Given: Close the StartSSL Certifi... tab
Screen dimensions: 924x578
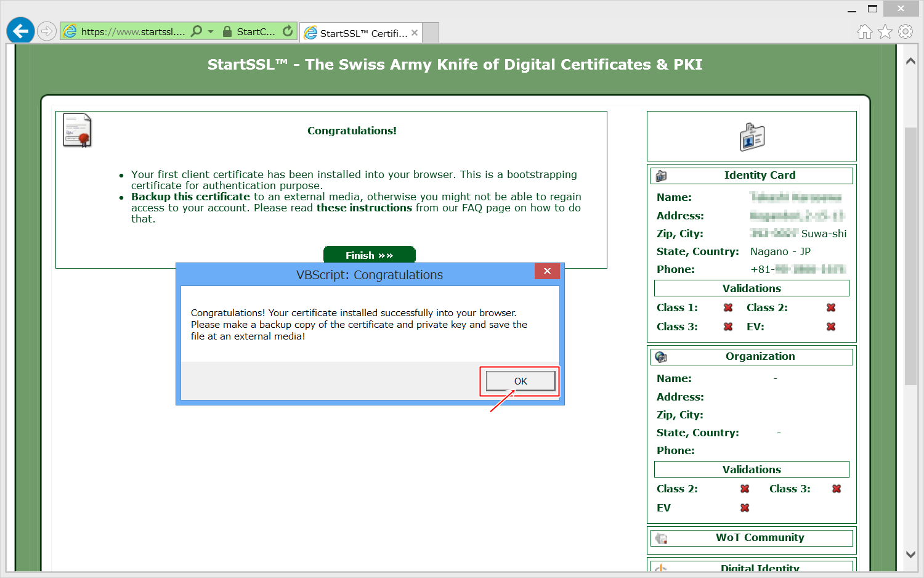Looking at the screenshot, I should [x=415, y=33].
